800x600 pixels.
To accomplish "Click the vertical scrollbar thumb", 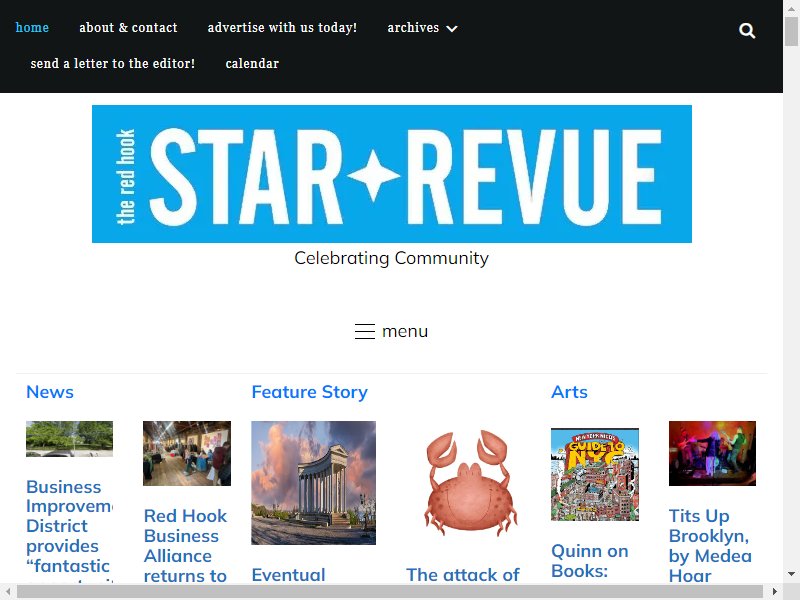I will pyautogui.click(x=792, y=31).
